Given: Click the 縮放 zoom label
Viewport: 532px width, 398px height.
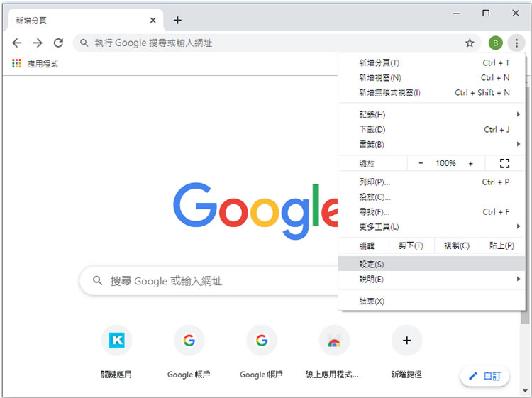Looking at the screenshot, I should 367,164.
